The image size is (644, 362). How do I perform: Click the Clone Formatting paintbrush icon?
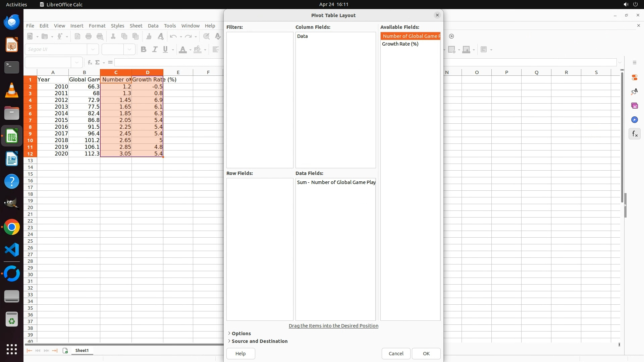(x=149, y=37)
